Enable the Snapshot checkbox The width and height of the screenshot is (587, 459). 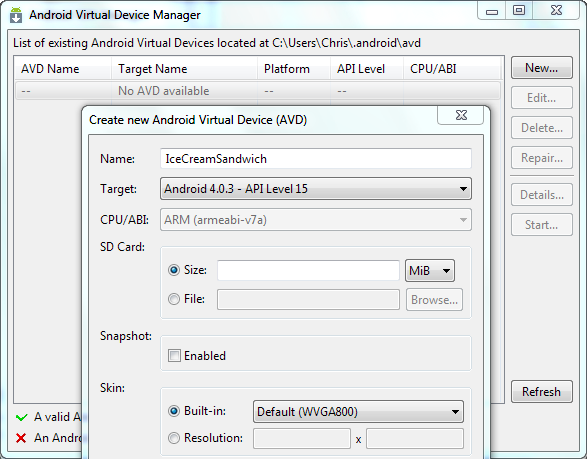pos(174,355)
